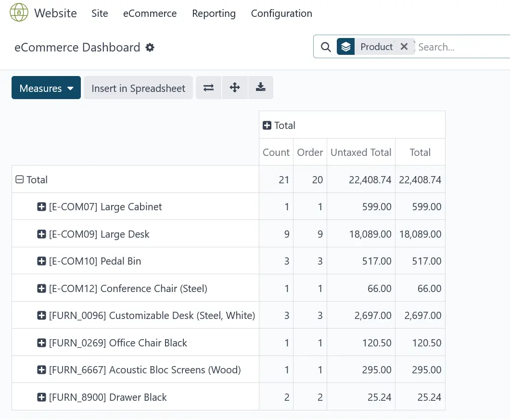Click Insert in Spreadsheet button
Viewport: 510px width, 420px height.
[138, 88]
